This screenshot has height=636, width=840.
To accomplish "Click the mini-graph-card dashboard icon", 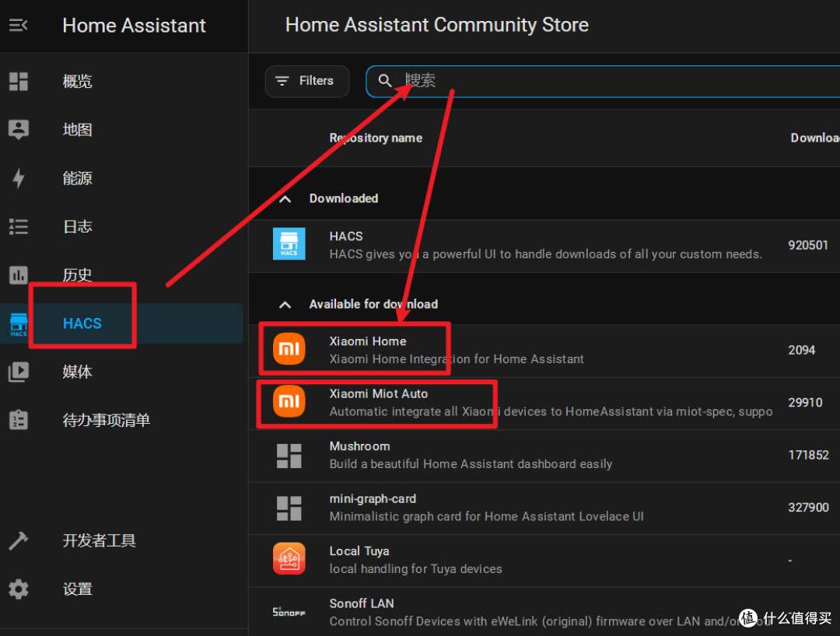I will coord(289,508).
